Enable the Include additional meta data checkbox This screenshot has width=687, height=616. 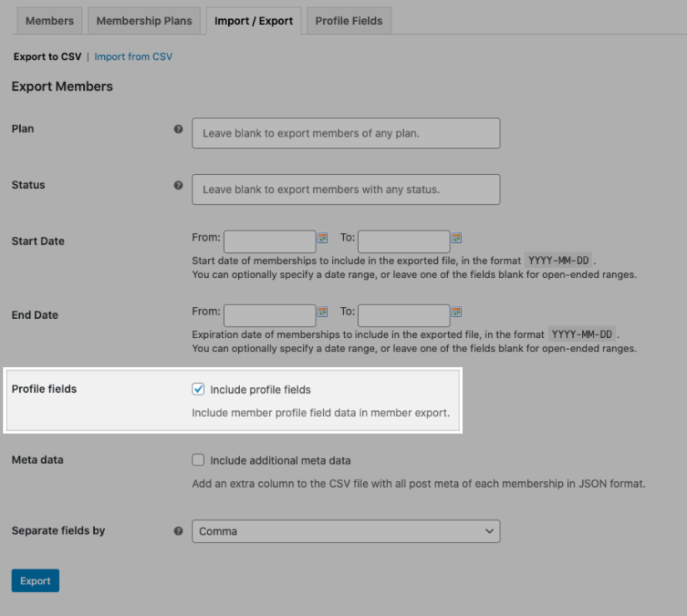[198, 460]
